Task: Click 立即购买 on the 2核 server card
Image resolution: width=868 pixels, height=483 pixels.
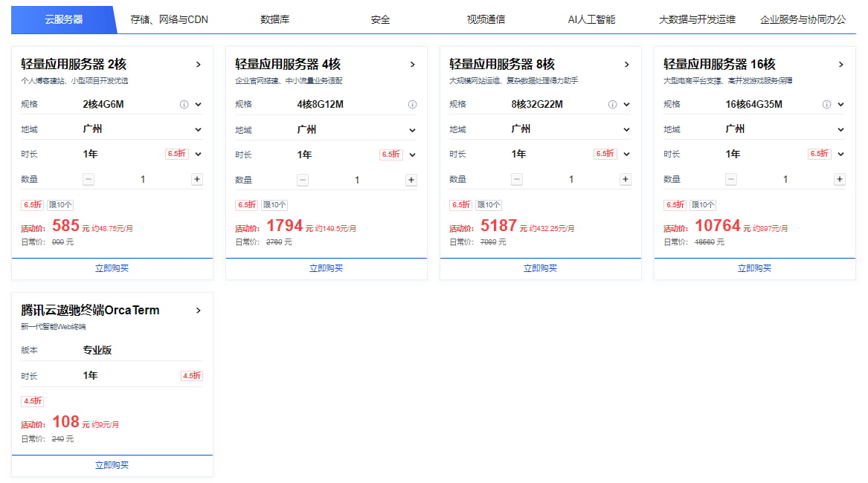Action: 111,268
